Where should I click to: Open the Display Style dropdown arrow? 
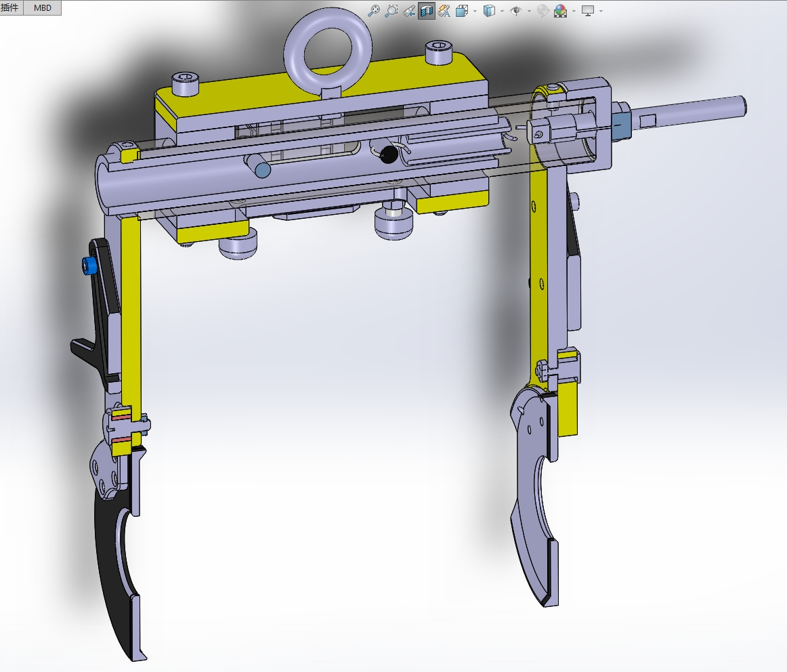click(502, 11)
